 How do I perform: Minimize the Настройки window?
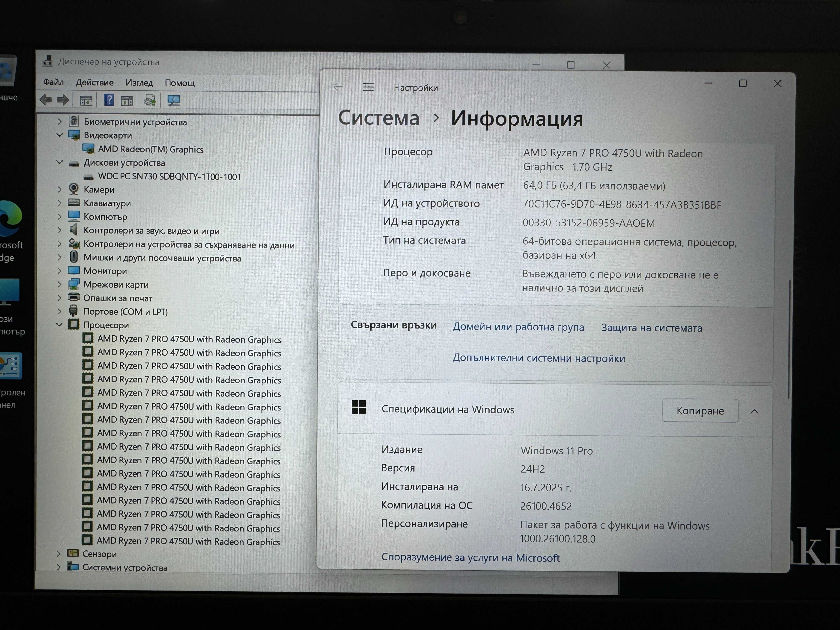click(708, 83)
